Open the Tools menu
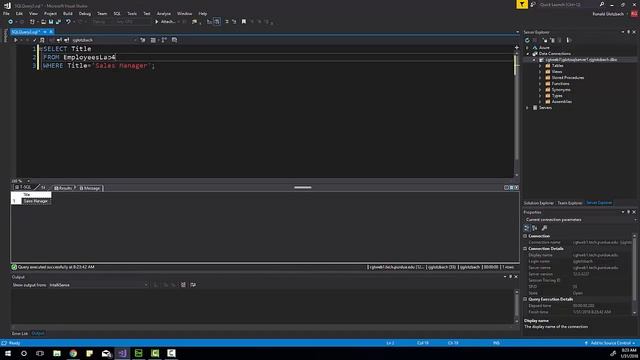The width and height of the screenshot is (640, 360). point(132,13)
